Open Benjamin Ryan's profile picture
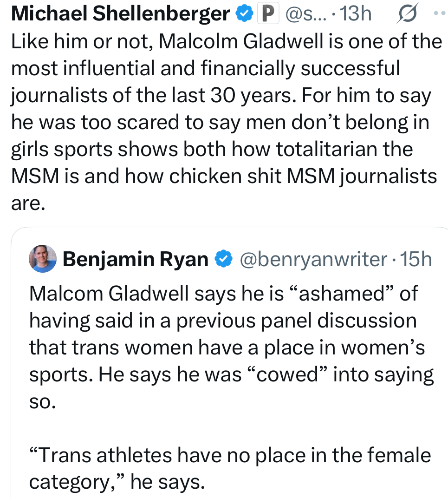Image resolution: width=448 pixels, height=498 pixels. [x=43, y=259]
